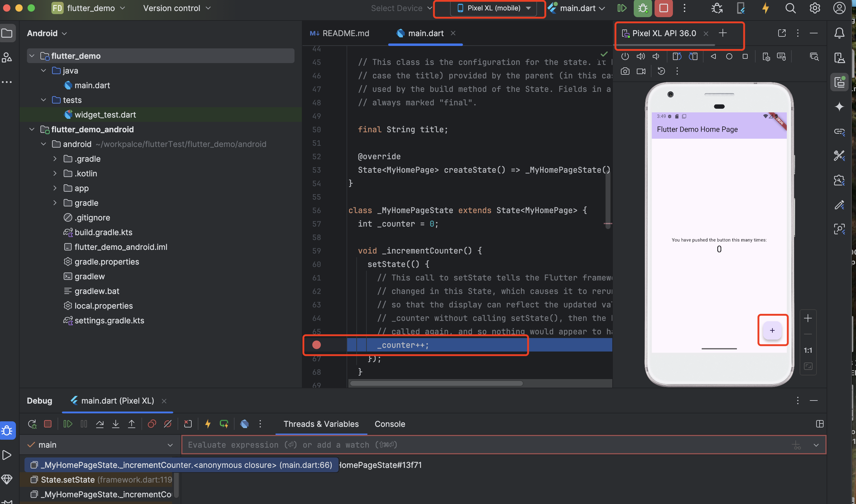Open IDE settings gear icon
The image size is (856, 504).
pyautogui.click(x=815, y=8)
